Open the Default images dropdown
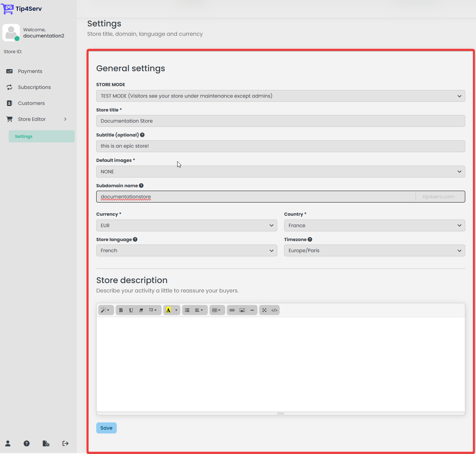The height and width of the screenshot is (454, 476). (x=281, y=172)
